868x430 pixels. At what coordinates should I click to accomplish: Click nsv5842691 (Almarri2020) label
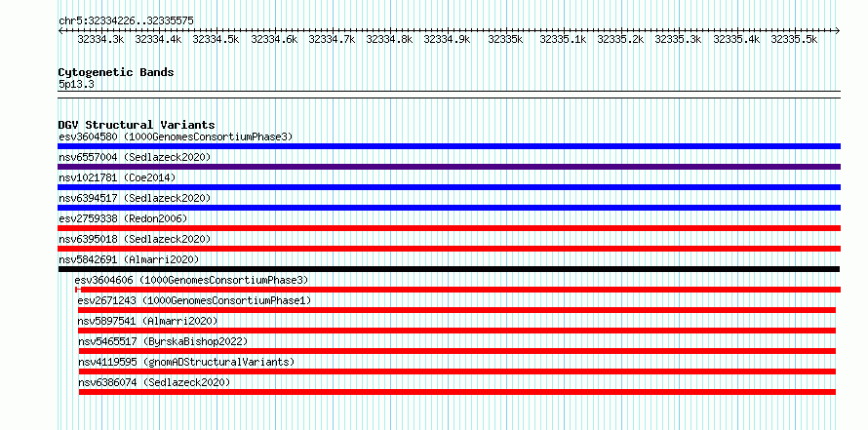[x=129, y=259]
